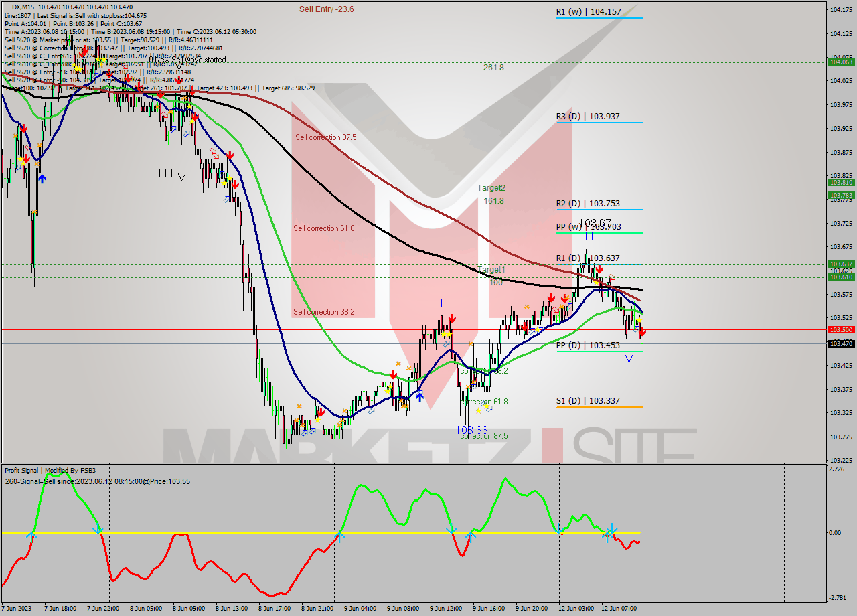Click the 261.8 Fibonacci label
The width and height of the screenshot is (857, 616).
click(x=493, y=68)
